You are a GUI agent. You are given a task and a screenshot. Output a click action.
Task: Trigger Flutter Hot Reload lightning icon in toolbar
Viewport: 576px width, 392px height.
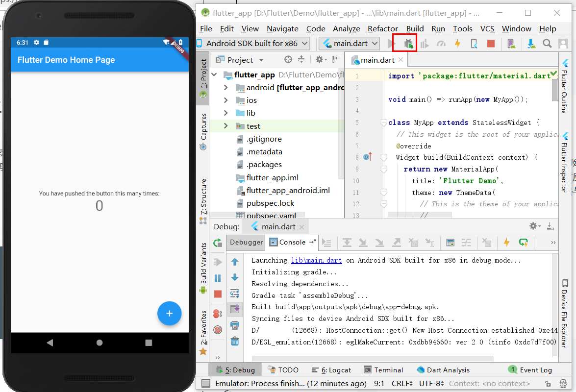(x=457, y=44)
